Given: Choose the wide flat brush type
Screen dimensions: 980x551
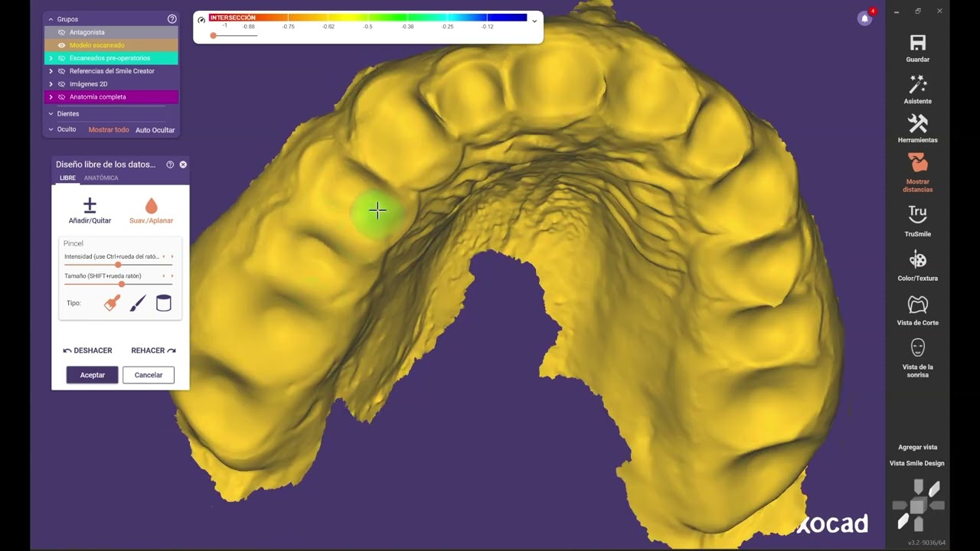Looking at the screenshot, I should tap(112, 303).
